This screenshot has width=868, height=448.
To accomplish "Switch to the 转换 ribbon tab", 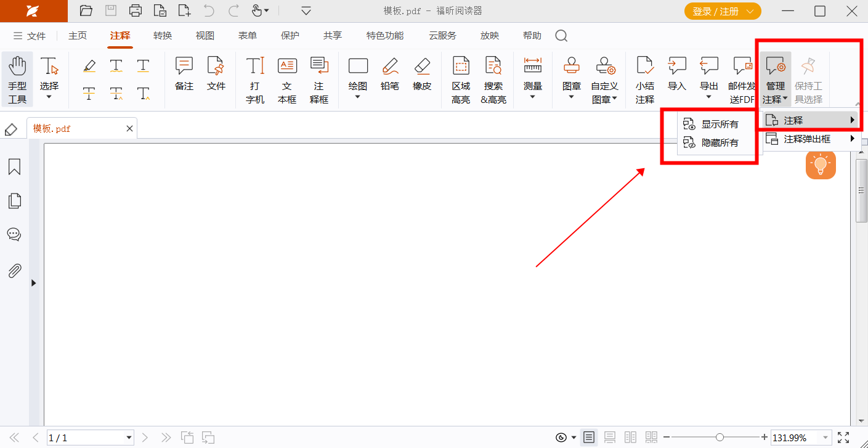I will pyautogui.click(x=163, y=36).
